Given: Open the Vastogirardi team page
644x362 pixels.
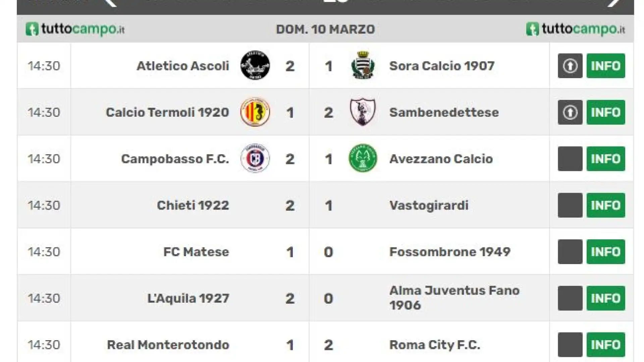Looking at the screenshot, I should (429, 205).
